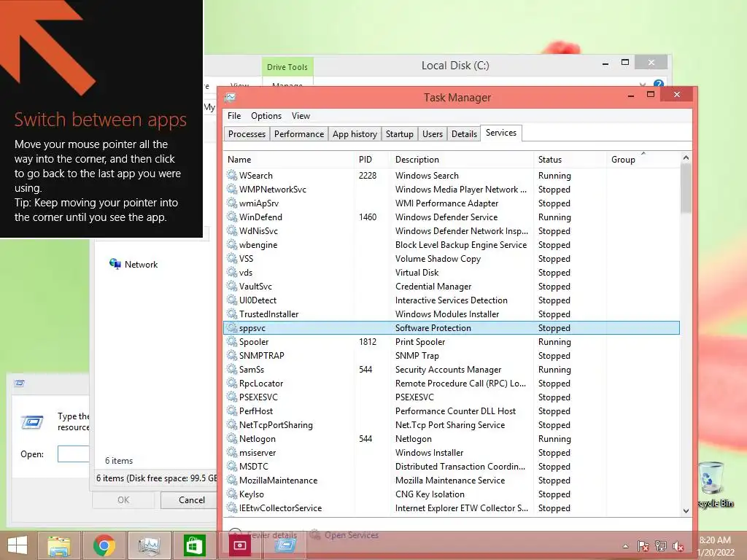Select the WdNisSvc service row
The width and height of the screenshot is (747, 560).
452,230
